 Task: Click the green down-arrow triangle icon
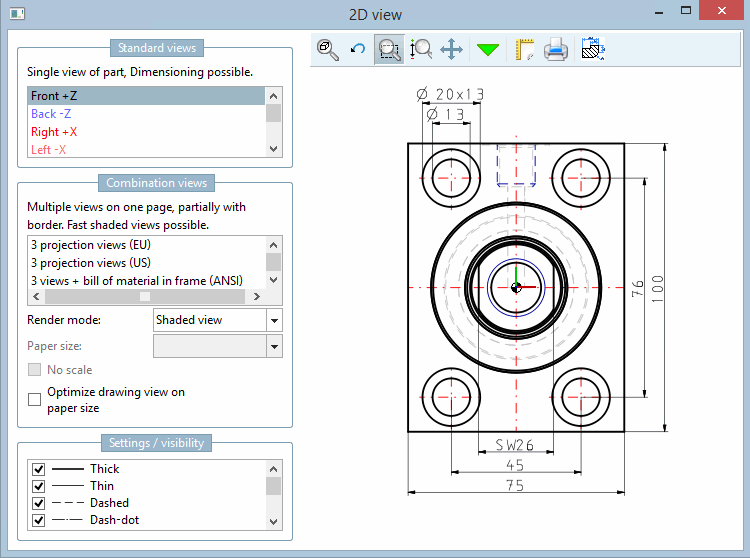[487, 49]
